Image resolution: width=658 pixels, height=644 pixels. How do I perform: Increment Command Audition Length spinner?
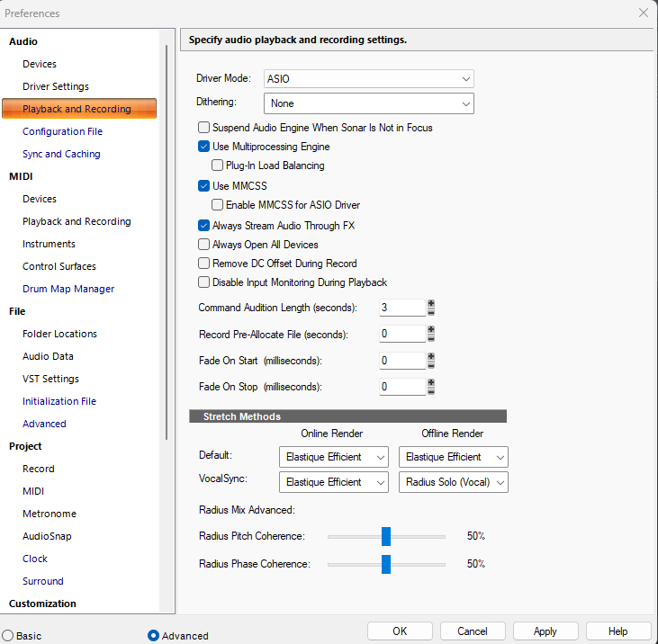(x=430, y=303)
